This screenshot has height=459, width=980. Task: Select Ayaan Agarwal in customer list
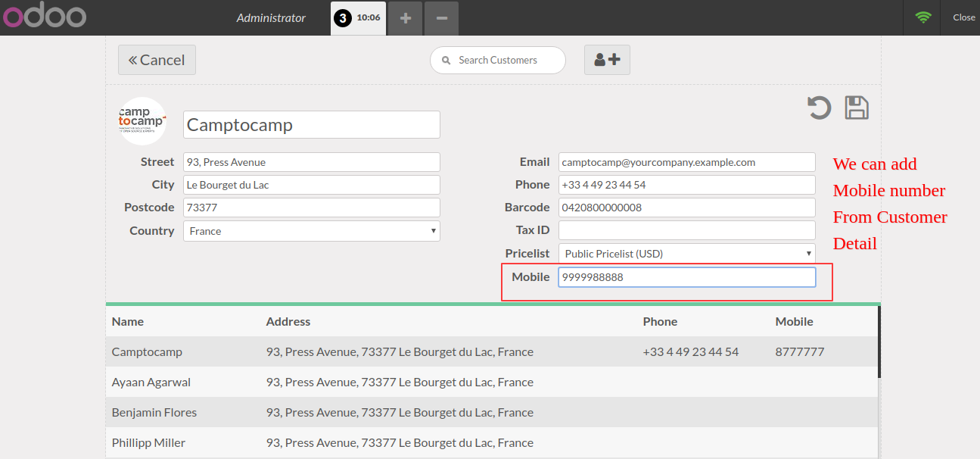pyautogui.click(x=491, y=382)
